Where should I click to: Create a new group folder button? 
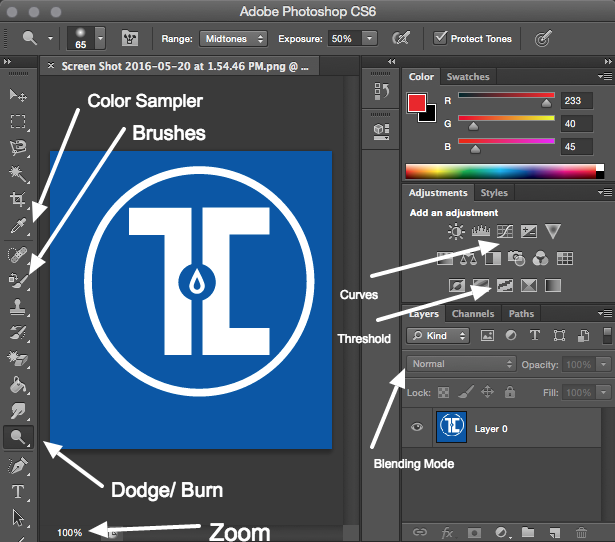point(528,532)
